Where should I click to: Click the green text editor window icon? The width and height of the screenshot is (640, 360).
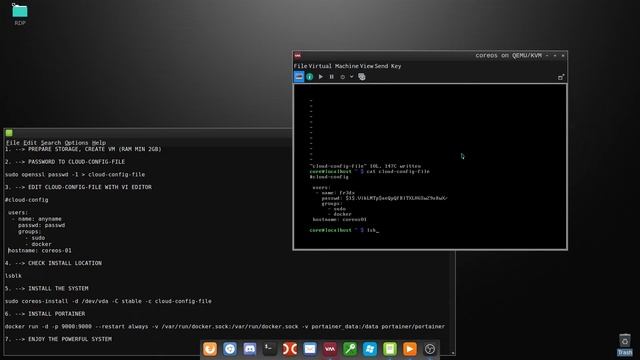tap(9, 133)
